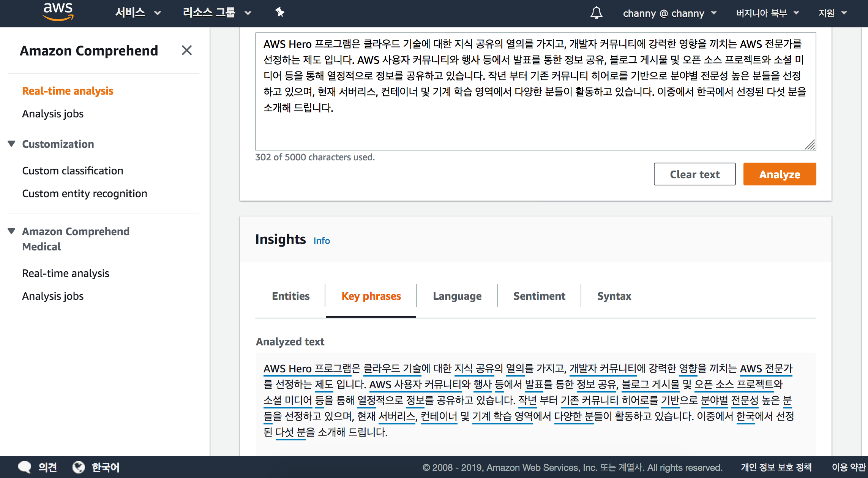
Task: Collapse Amazon Comprehend Medical section
Action: coord(12,231)
